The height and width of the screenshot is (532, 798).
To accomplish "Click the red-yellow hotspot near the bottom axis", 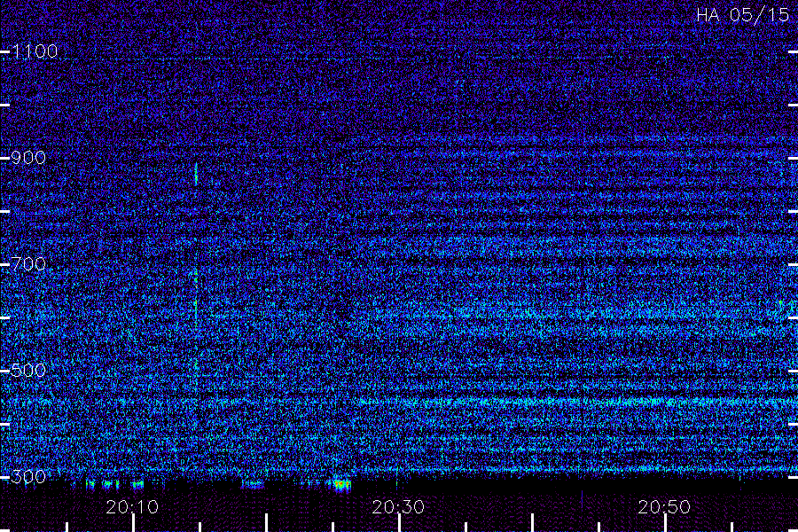I will click(x=342, y=483).
